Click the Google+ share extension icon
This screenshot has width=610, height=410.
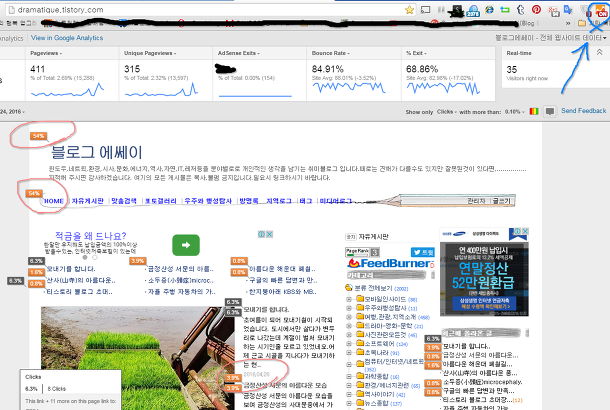pos(553,11)
